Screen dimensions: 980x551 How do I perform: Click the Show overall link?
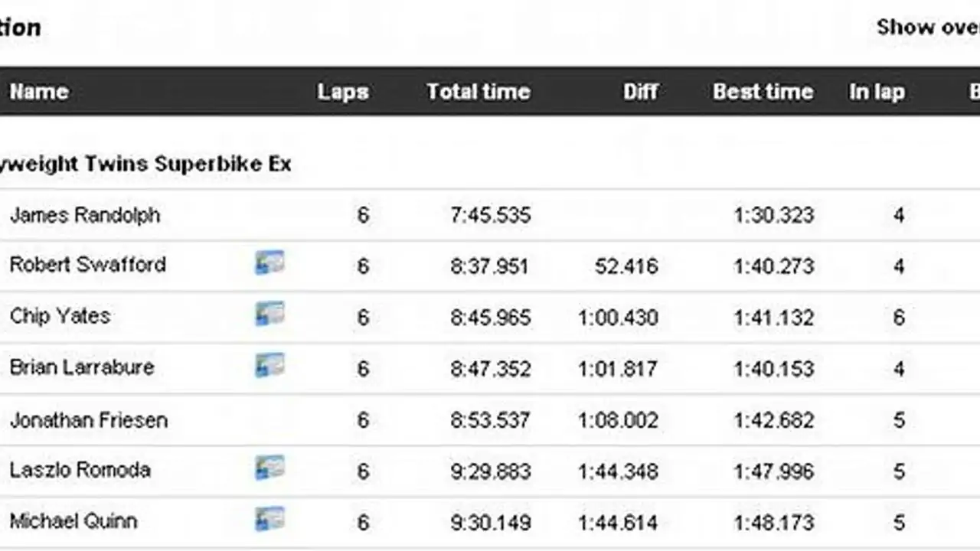[928, 27]
